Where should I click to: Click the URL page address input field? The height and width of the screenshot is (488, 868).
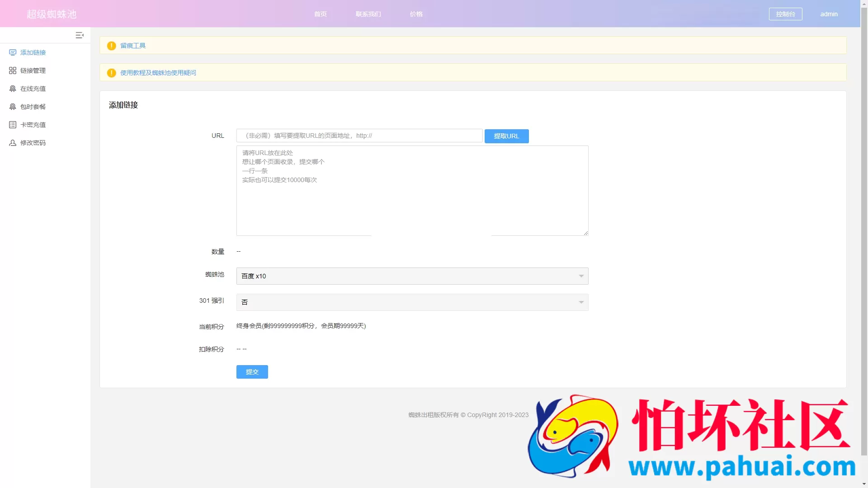359,136
